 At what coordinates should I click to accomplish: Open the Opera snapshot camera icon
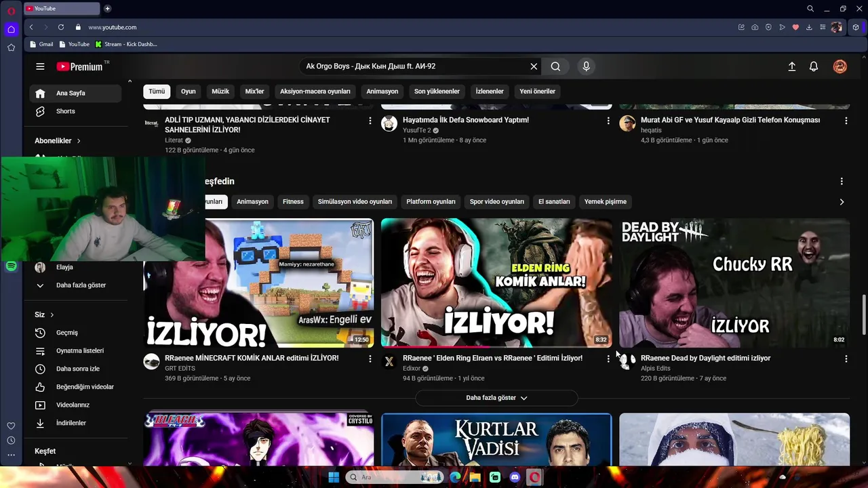755,27
